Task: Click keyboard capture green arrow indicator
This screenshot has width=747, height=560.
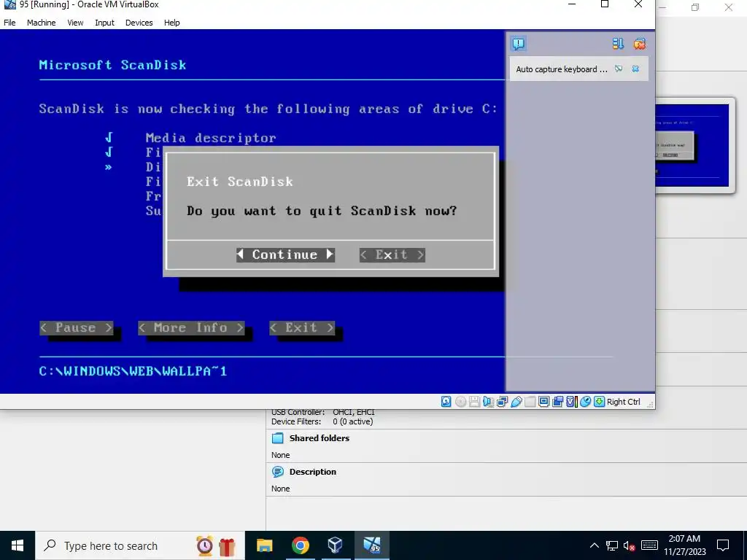Action: click(x=599, y=402)
